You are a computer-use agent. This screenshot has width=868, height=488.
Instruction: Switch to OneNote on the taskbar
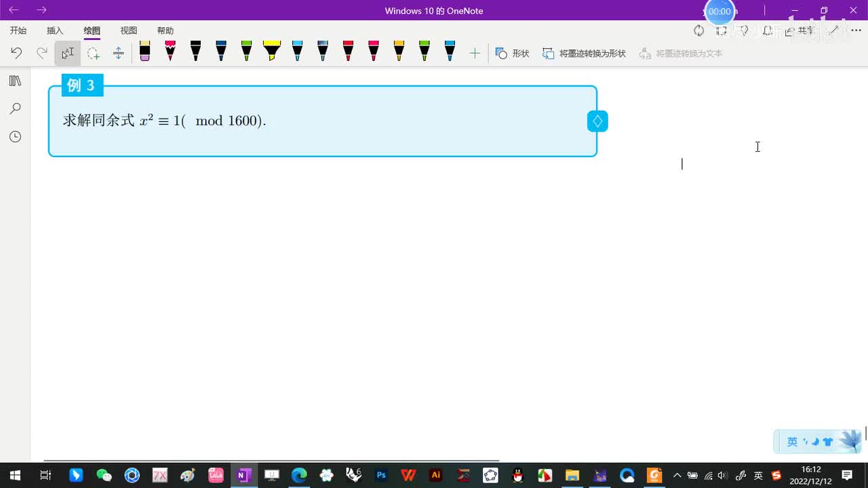pos(243,475)
